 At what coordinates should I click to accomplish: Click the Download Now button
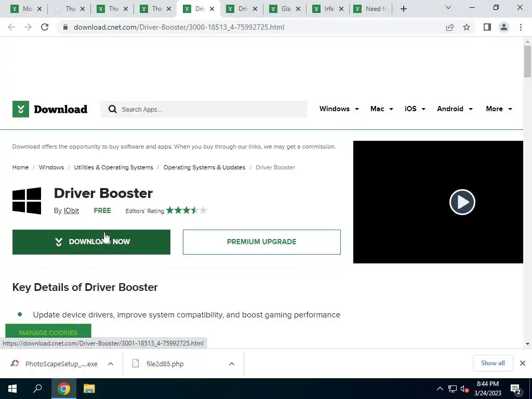91,242
